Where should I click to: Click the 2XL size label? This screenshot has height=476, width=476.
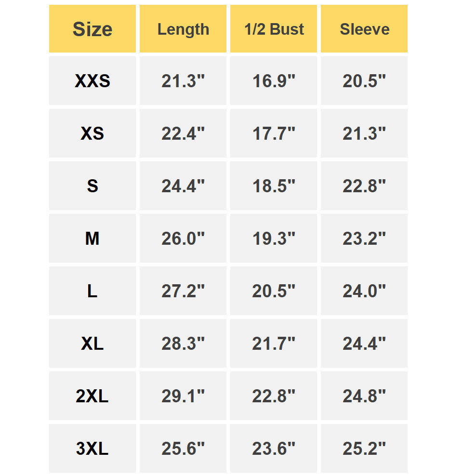point(92,396)
